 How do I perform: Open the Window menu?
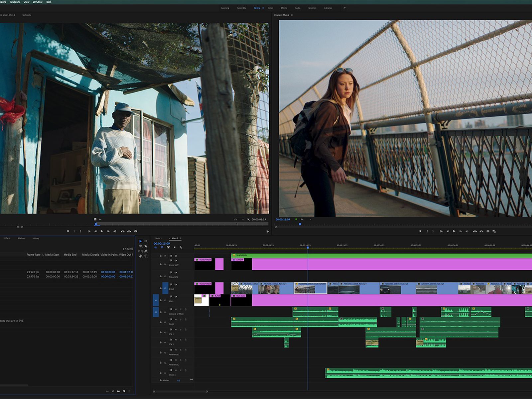click(37, 2)
